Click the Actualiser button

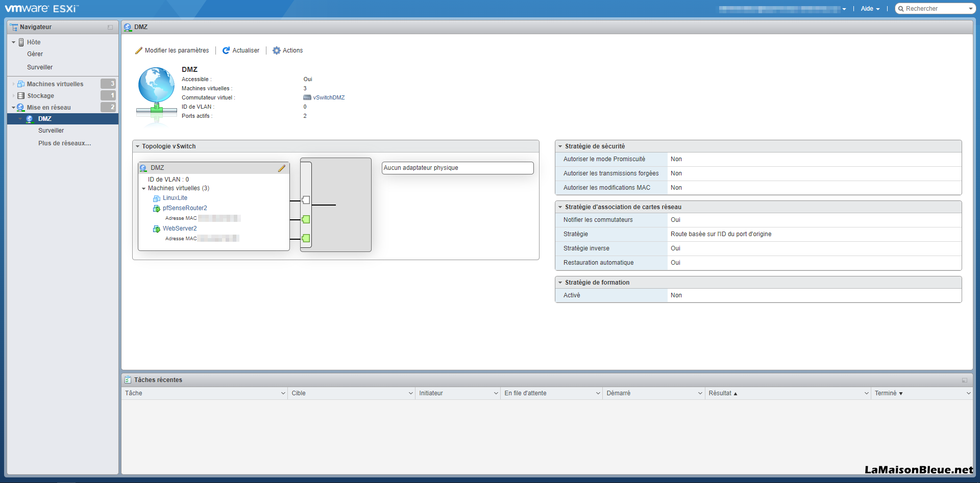coord(241,50)
